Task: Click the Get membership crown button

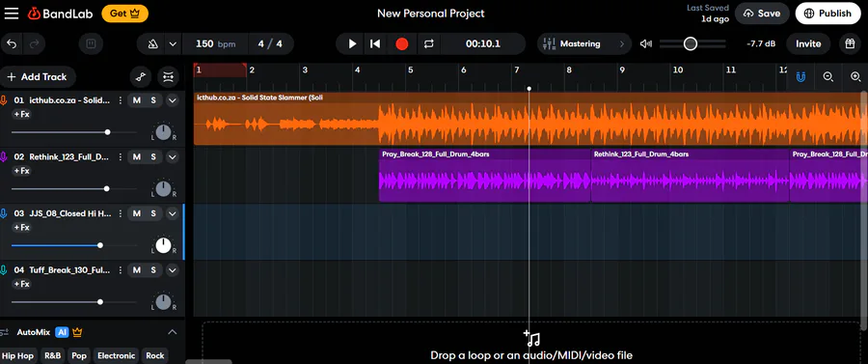Action: [124, 14]
